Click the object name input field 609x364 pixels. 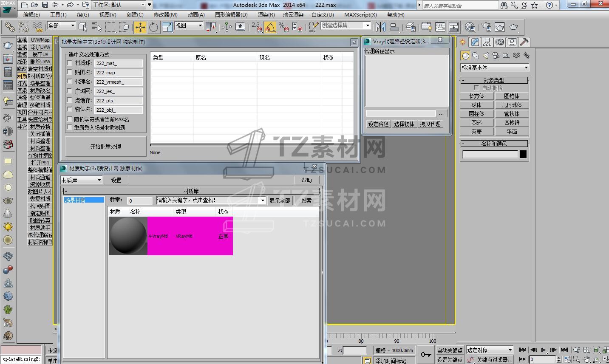490,154
